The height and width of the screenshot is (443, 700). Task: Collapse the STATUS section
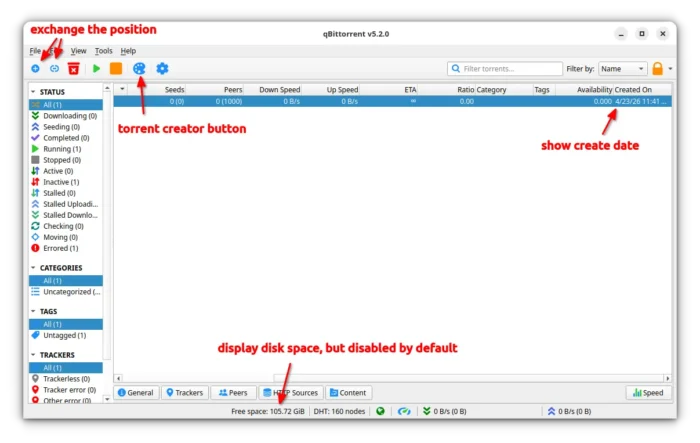(33, 92)
